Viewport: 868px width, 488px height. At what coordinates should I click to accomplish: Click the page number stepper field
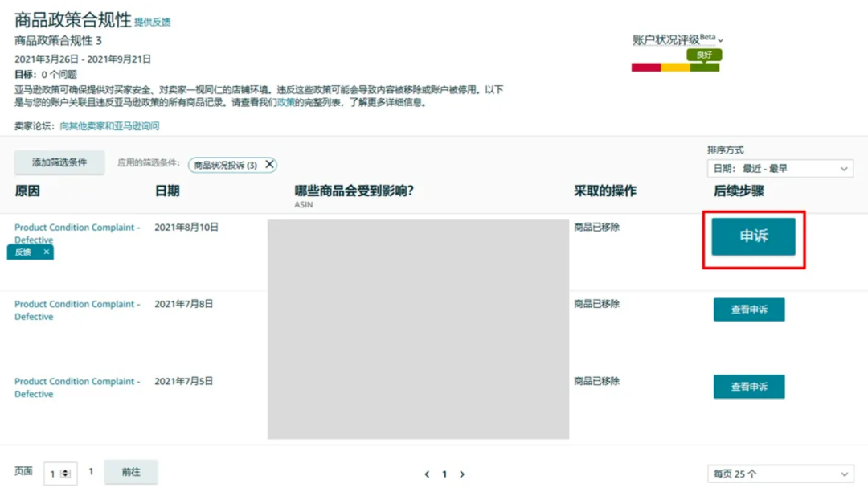click(x=59, y=474)
